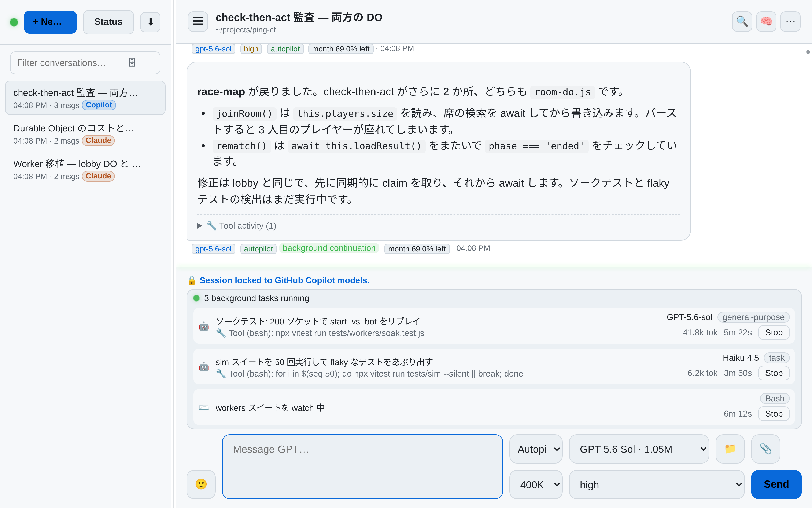Click the Status button
Viewport: 812px width, 508px height.
108,22
